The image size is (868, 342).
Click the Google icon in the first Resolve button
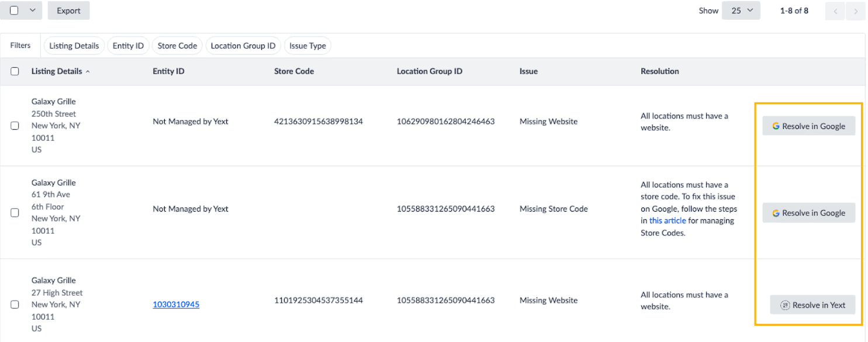(776, 126)
